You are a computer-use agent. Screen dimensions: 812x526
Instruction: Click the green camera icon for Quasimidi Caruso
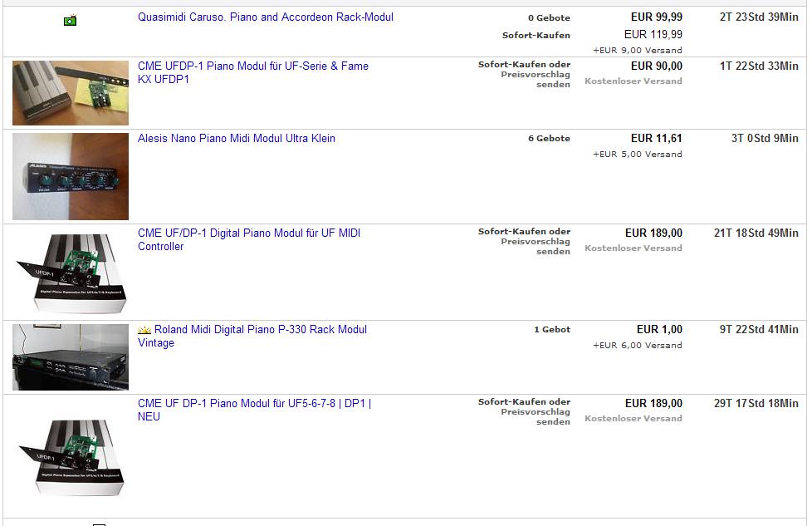[x=70, y=20]
